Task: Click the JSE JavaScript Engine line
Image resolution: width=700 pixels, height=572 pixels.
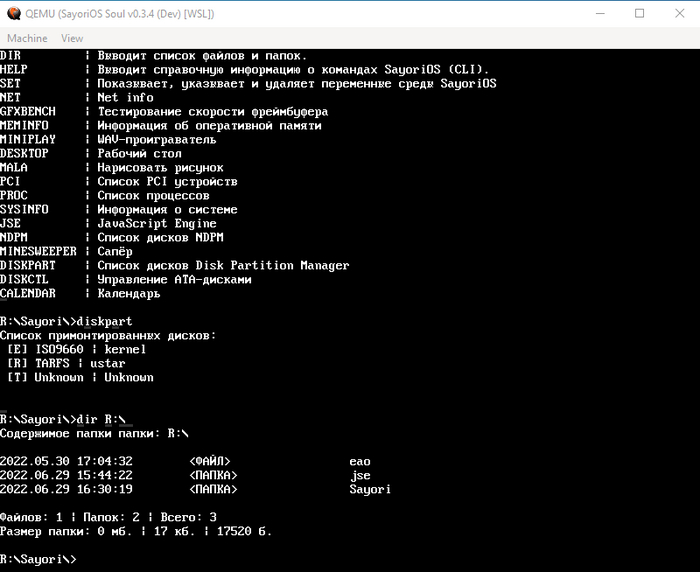Action: [x=108, y=224]
